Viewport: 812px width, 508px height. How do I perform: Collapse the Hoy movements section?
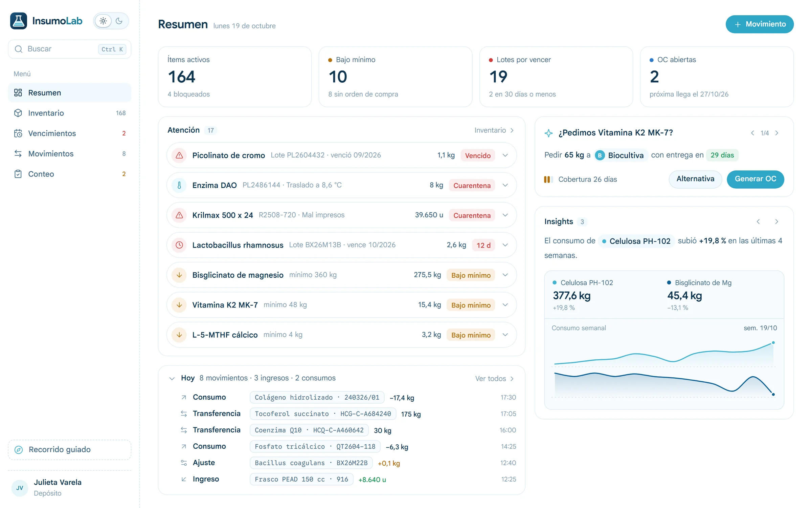[x=172, y=378]
